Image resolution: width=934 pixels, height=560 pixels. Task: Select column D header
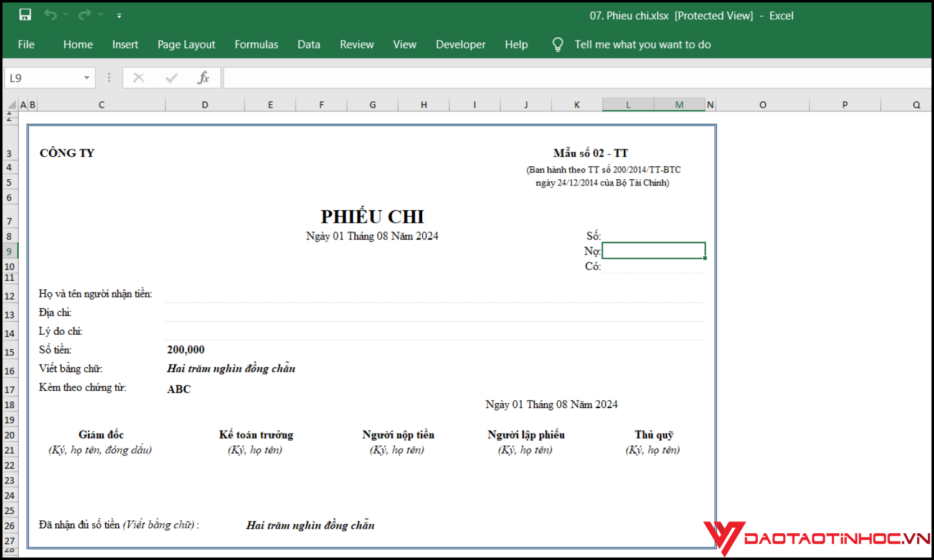(x=205, y=105)
